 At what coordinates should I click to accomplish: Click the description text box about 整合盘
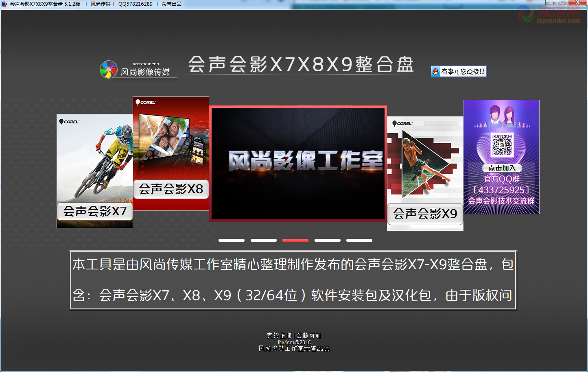click(x=293, y=280)
